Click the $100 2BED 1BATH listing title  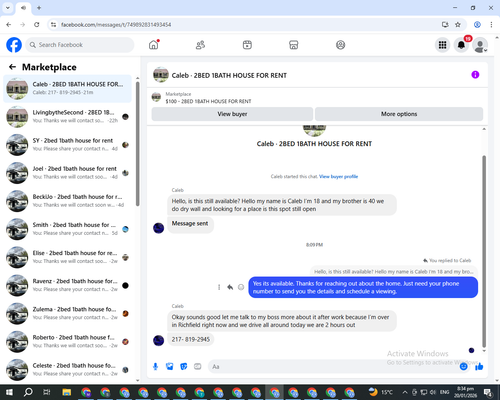[208, 101]
